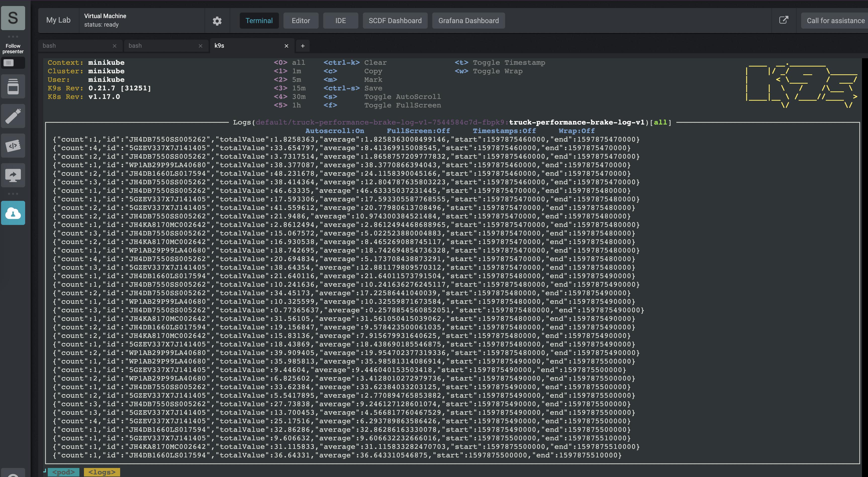Open lab in new window icon

[x=784, y=20]
